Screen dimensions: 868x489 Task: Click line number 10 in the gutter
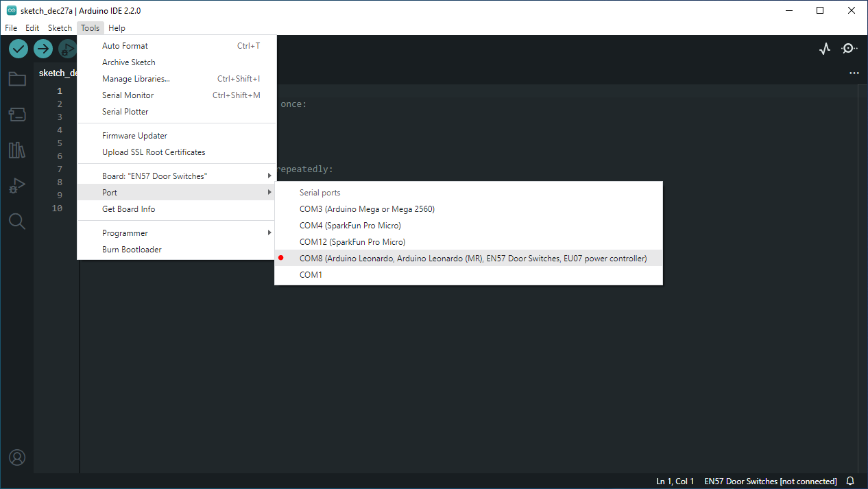click(57, 208)
